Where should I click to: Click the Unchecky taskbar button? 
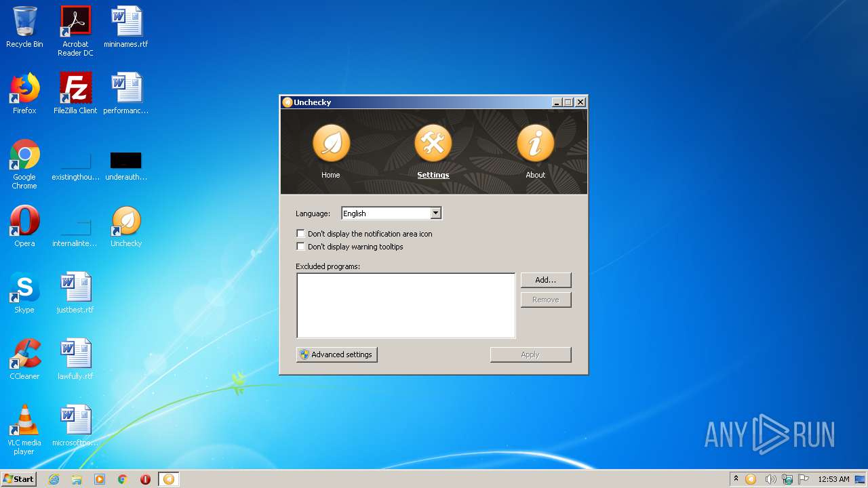[x=169, y=479]
